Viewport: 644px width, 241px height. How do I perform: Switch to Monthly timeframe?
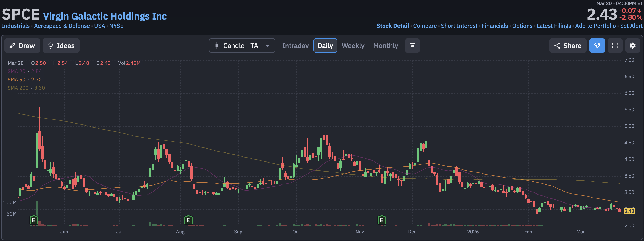tap(386, 46)
